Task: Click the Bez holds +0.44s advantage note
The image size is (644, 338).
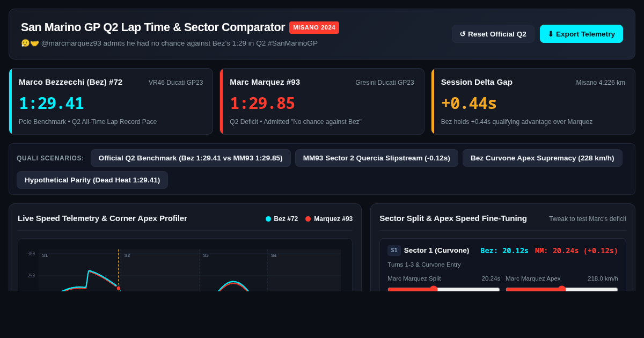Action: coord(517,122)
